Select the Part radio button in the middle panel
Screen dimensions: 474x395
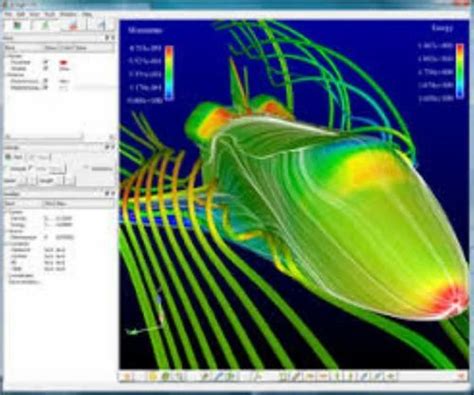click(9, 157)
